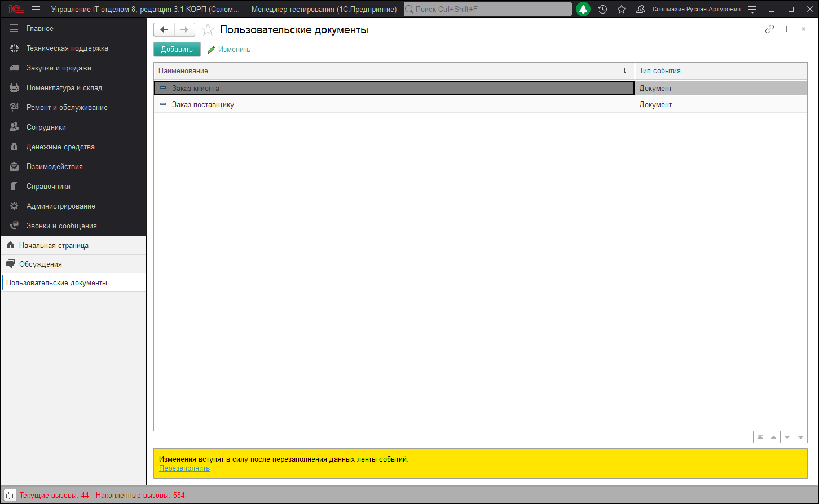Screen dimensions: 819x504
Task: Open service settings menu near username
Action: pyautogui.click(x=752, y=10)
